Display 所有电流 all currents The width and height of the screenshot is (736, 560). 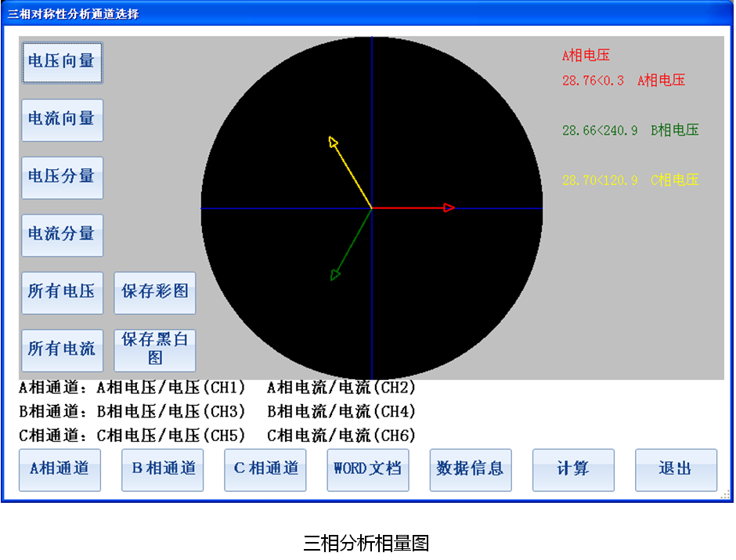point(62,350)
